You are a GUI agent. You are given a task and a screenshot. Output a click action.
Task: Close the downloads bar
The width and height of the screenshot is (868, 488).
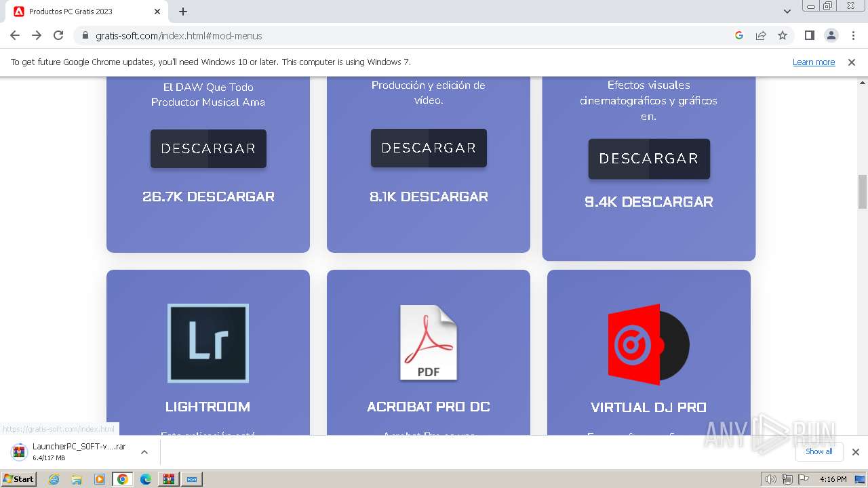(x=856, y=451)
